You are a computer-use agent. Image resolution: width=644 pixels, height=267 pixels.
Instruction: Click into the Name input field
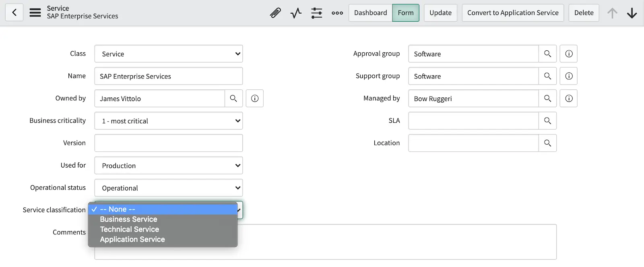click(x=169, y=76)
